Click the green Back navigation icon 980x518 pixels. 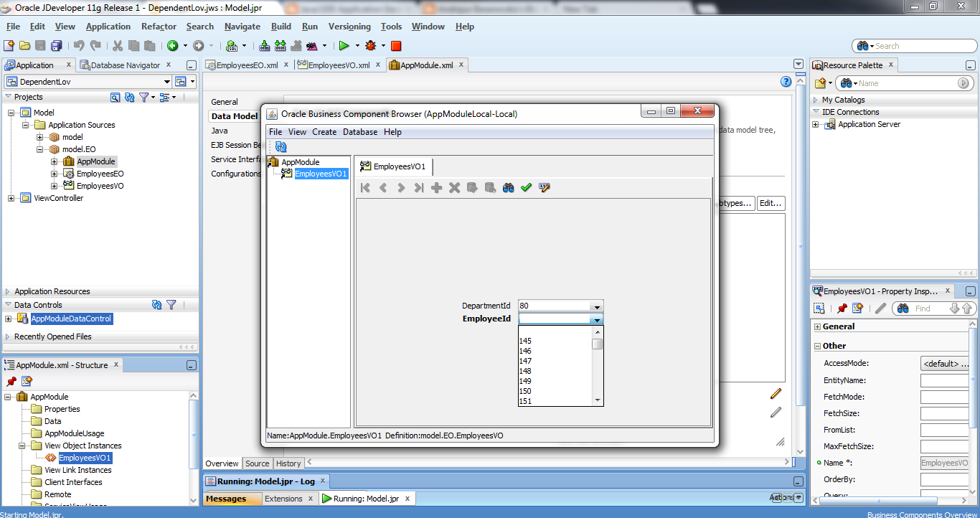(173, 45)
